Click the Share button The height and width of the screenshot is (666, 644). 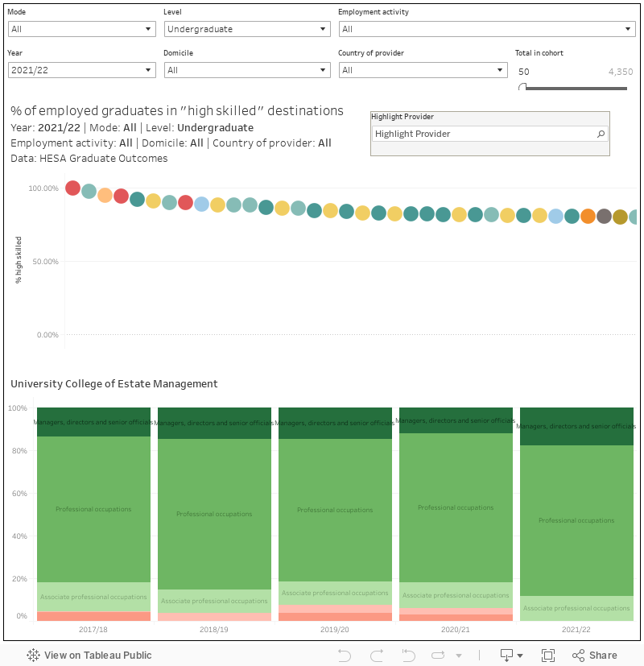pyautogui.click(x=594, y=656)
